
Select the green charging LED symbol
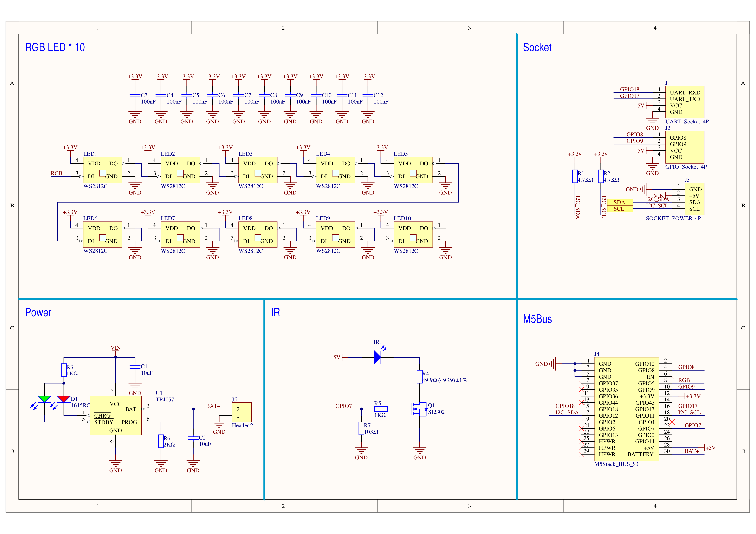click(44, 399)
